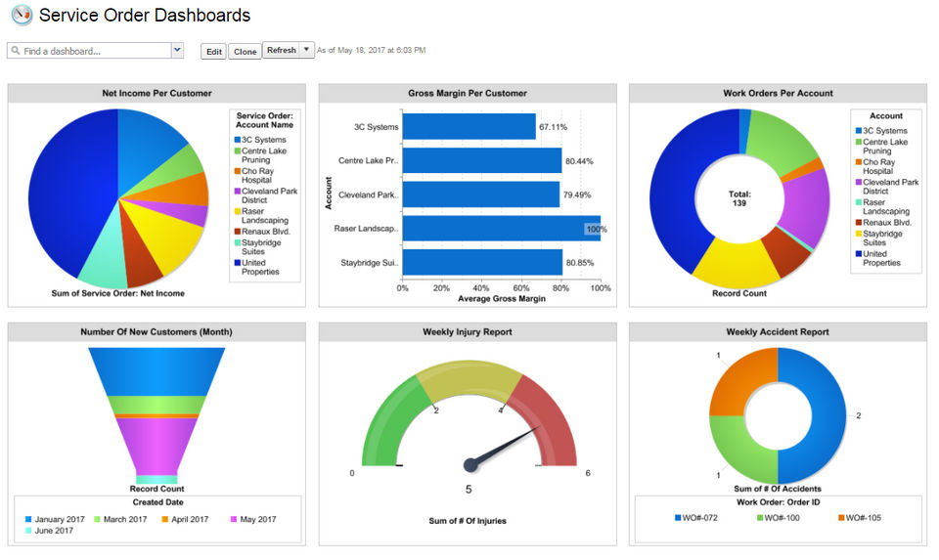
Task: Click the Average Gross Margin axis label
Action: (502, 298)
